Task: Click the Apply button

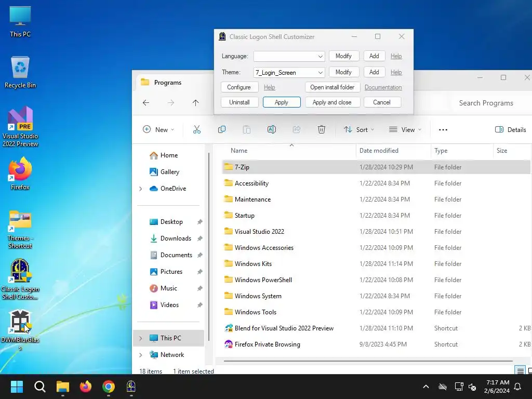Action: (x=282, y=102)
